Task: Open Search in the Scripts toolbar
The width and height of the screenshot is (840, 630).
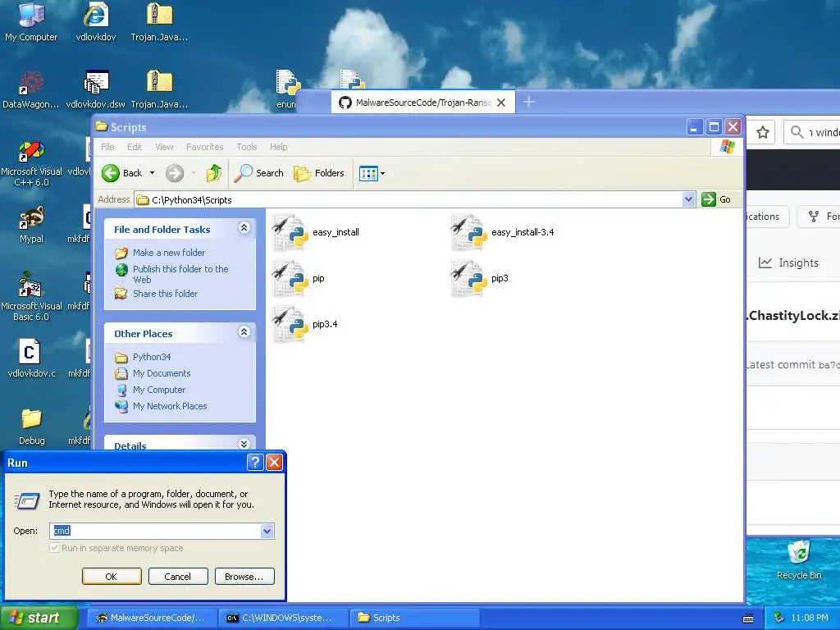Action: click(x=258, y=173)
